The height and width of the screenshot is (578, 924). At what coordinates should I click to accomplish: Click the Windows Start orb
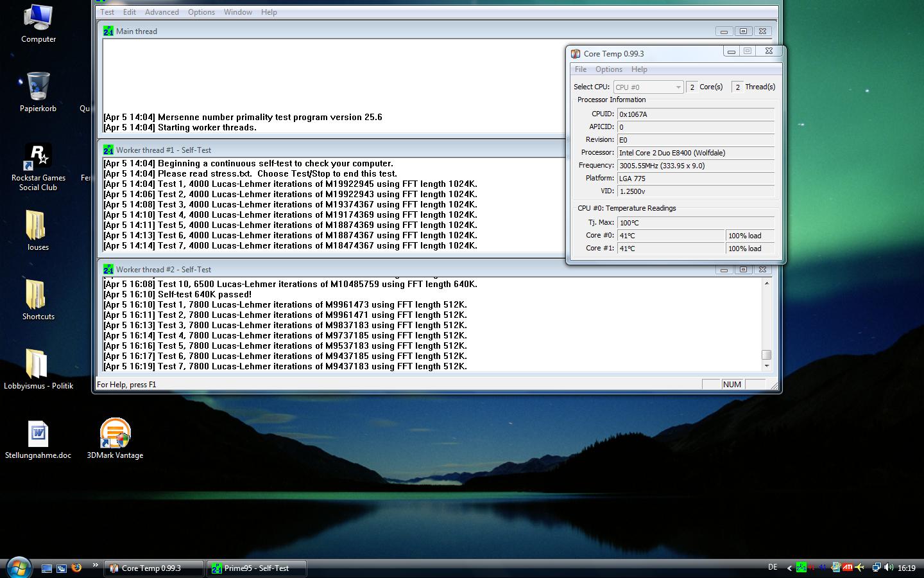click(x=18, y=568)
